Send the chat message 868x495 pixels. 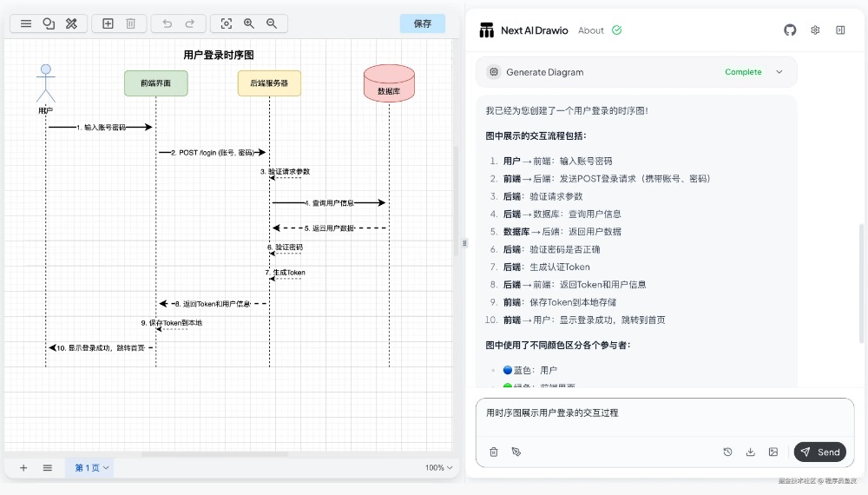(x=819, y=452)
